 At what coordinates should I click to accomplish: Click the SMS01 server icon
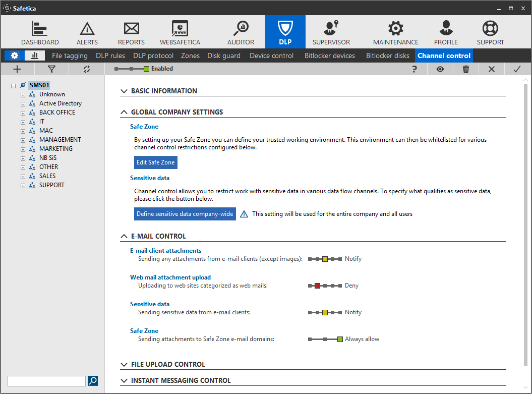pyautogui.click(x=23, y=85)
